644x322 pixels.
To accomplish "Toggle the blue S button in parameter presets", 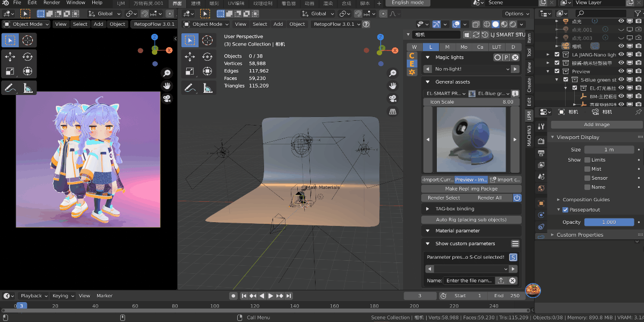I will (513, 257).
